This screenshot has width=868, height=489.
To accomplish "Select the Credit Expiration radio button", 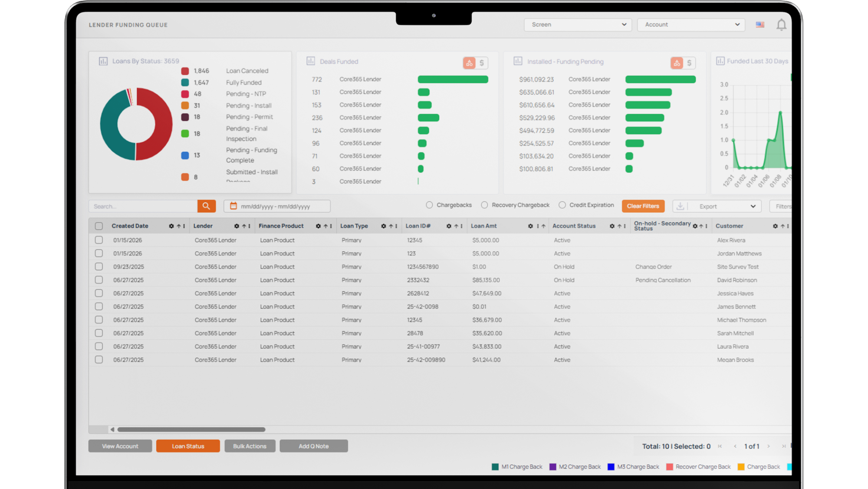I will click(562, 205).
